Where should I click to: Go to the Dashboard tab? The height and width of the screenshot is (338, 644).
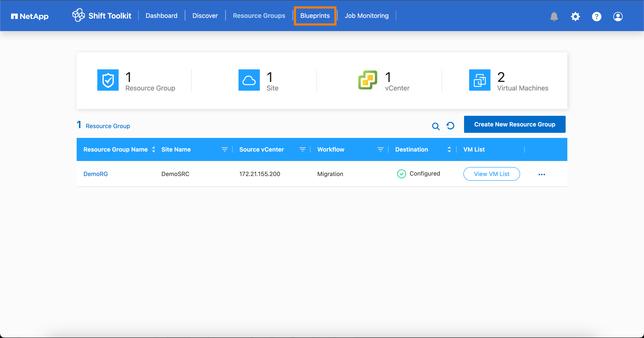(x=161, y=16)
